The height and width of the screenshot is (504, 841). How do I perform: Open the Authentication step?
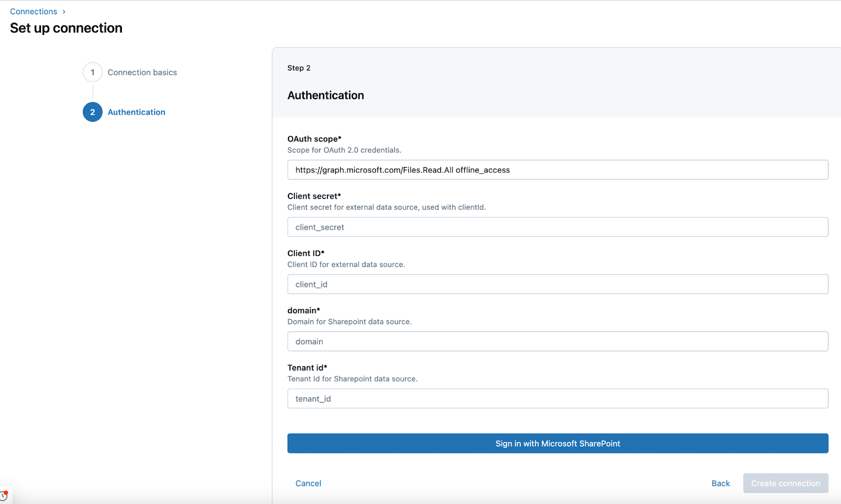pos(136,112)
